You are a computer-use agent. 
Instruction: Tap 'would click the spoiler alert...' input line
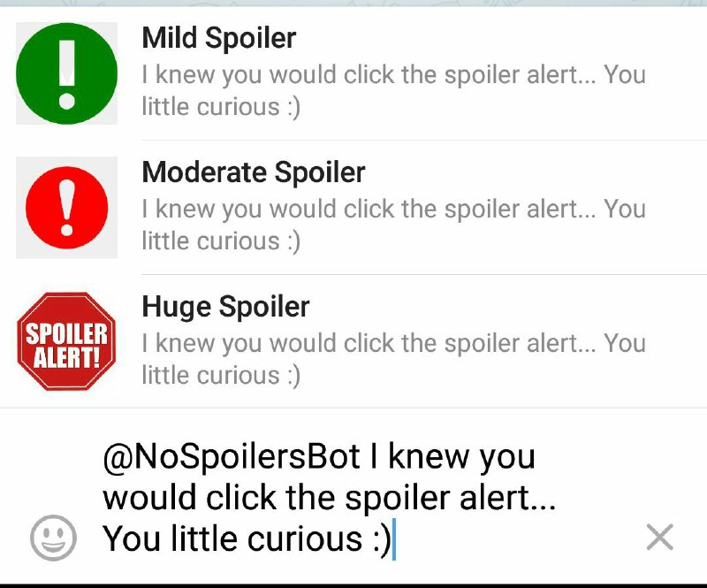[329, 497]
